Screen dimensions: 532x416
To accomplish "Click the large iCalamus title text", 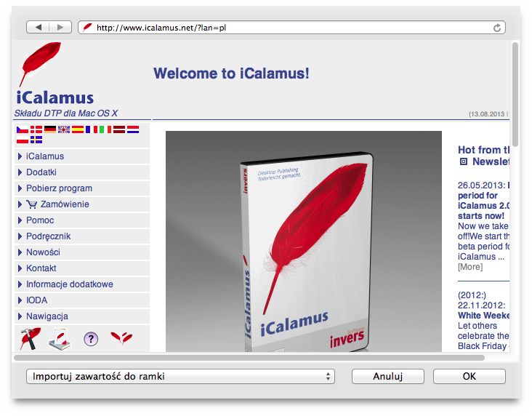I will coord(55,97).
